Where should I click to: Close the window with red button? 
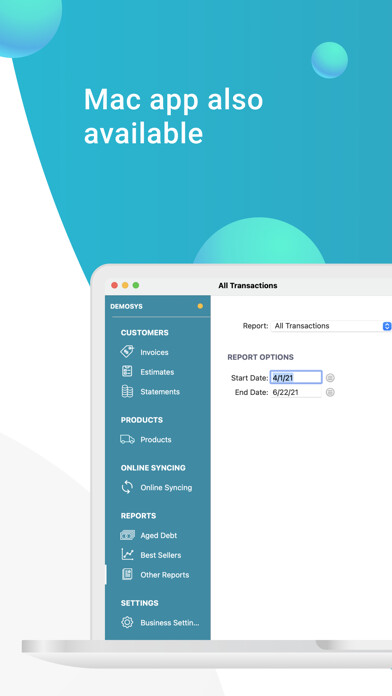115,285
